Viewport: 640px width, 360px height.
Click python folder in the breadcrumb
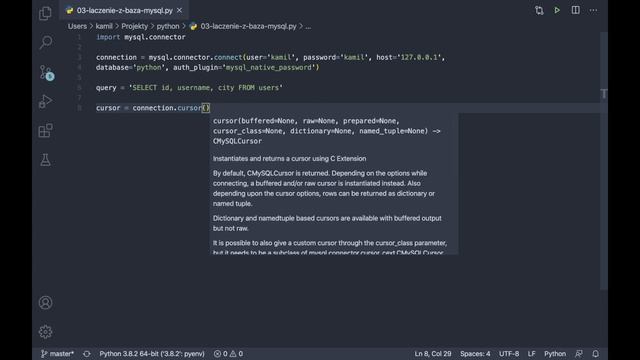point(168,26)
